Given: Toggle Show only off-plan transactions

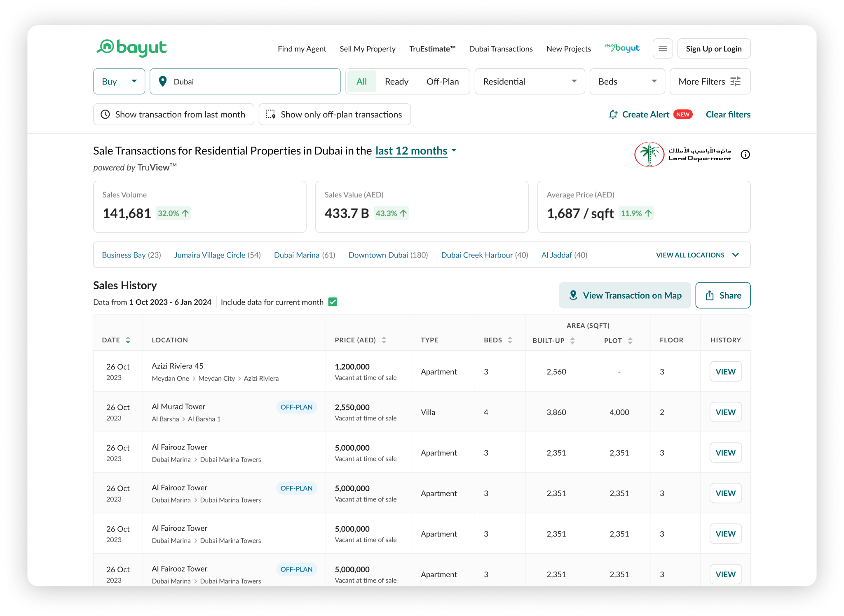Looking at the screenshot, I should [x=335, y=114].
